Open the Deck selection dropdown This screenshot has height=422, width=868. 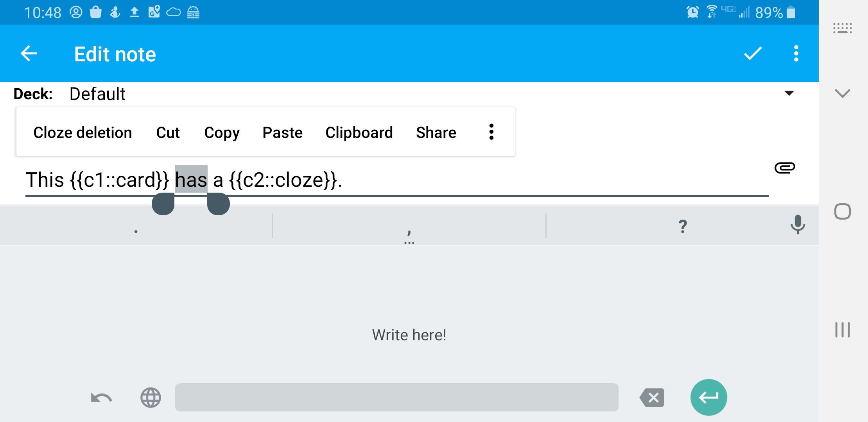point(789,93)
